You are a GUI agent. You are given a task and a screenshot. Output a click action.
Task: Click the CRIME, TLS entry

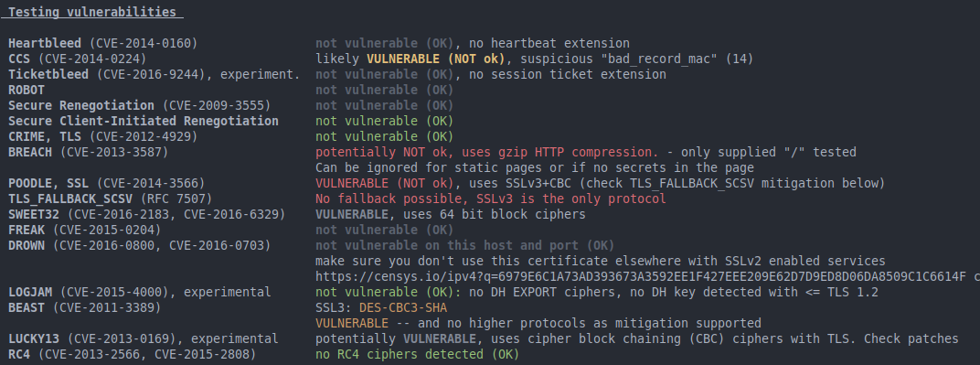pyautogui.click(x=103, y=137)
